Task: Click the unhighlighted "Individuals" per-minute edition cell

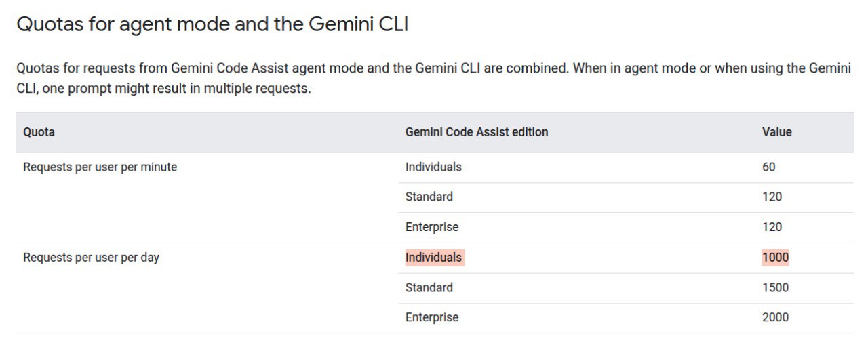Action: [x=433, y=167]
